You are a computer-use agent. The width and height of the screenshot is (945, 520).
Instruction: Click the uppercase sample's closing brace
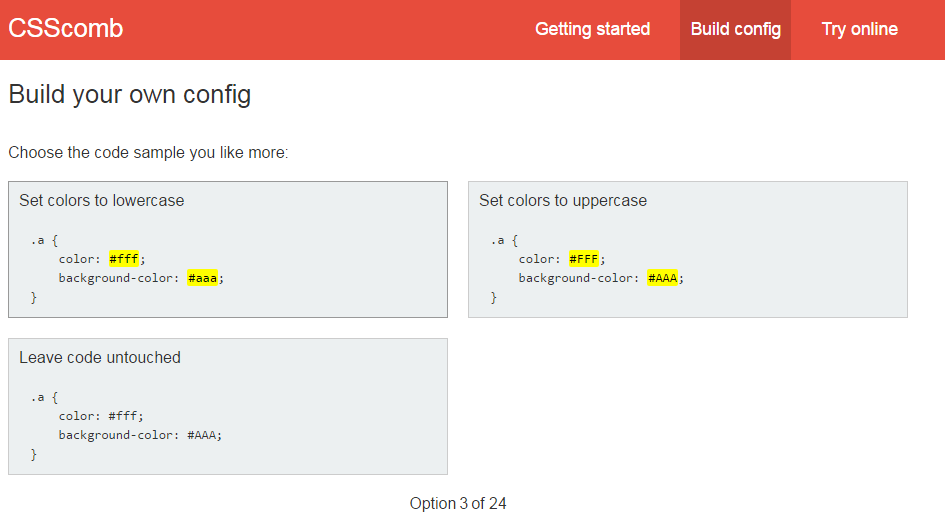(494, 297)
